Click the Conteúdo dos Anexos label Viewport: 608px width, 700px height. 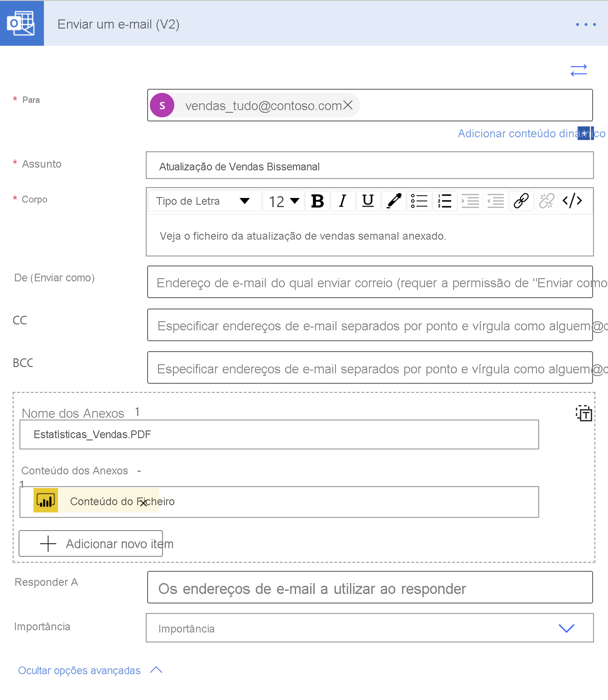click(x=75, y=471)
